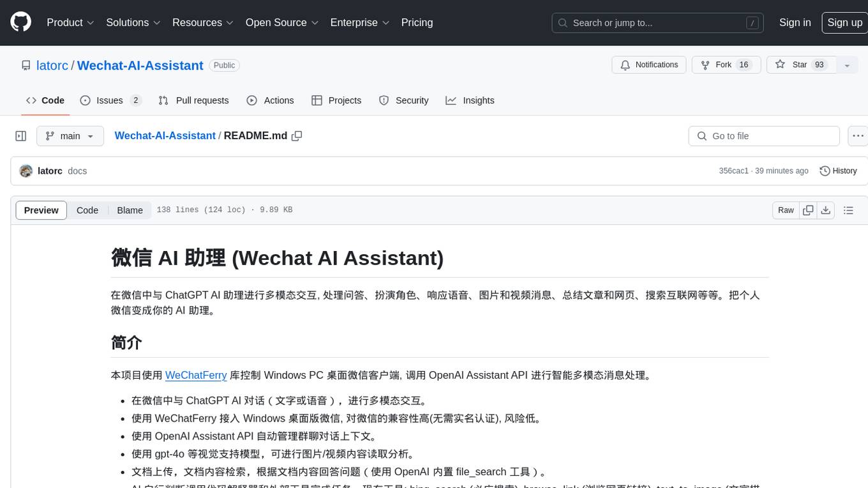
Task: Click the Issues count badge 2
Action: (135, 100)
